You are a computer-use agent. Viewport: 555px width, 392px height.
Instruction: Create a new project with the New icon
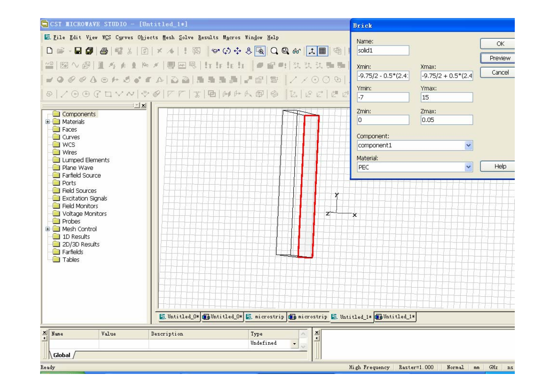tap(49, 51)
